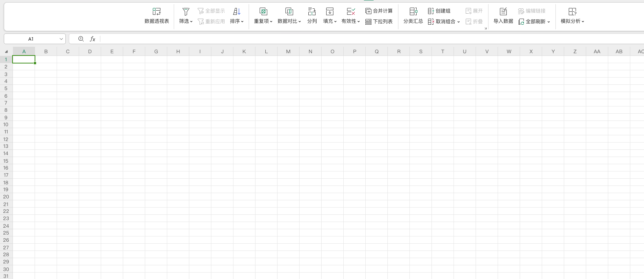Click into the formula bar input

(x=372, y=39)
